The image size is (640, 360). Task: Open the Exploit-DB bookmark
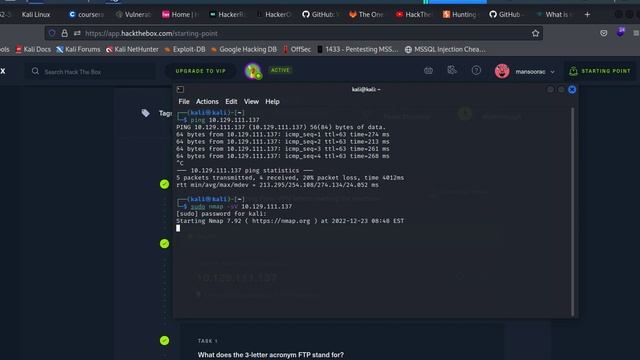[185, 49]
